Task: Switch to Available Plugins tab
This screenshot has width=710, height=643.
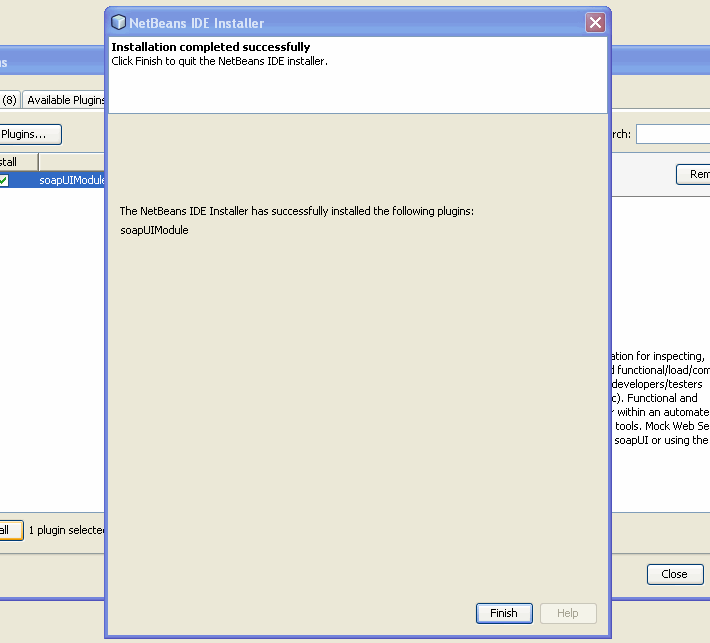Action: click(x=64, y=100)
